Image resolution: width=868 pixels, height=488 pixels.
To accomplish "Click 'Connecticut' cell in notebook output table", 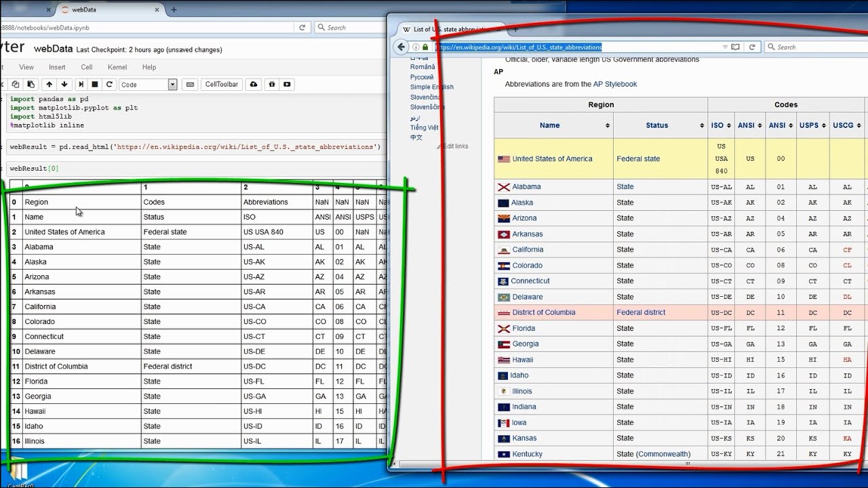I will [x=81, y=337].
